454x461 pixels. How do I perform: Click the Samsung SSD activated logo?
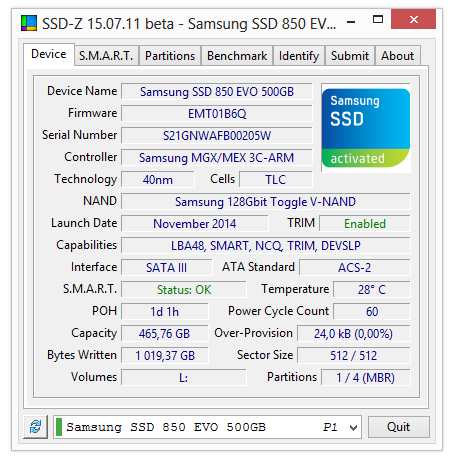click(366, 128)
